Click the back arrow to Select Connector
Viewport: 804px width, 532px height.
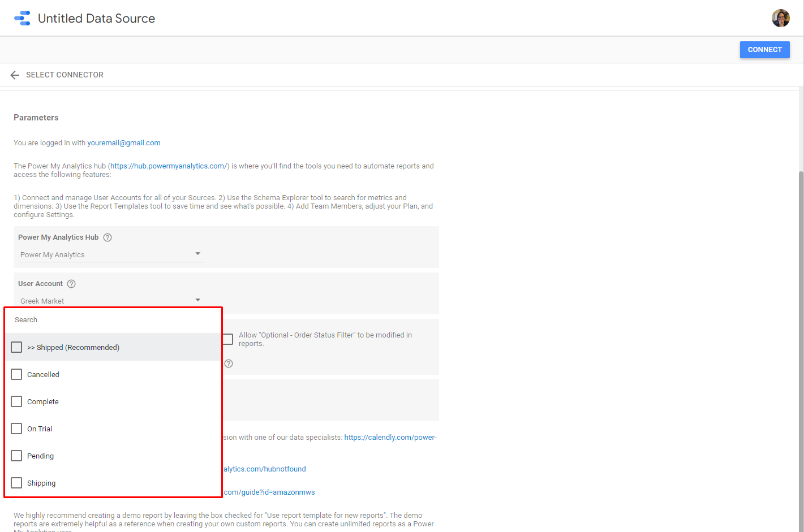point(15,75)
